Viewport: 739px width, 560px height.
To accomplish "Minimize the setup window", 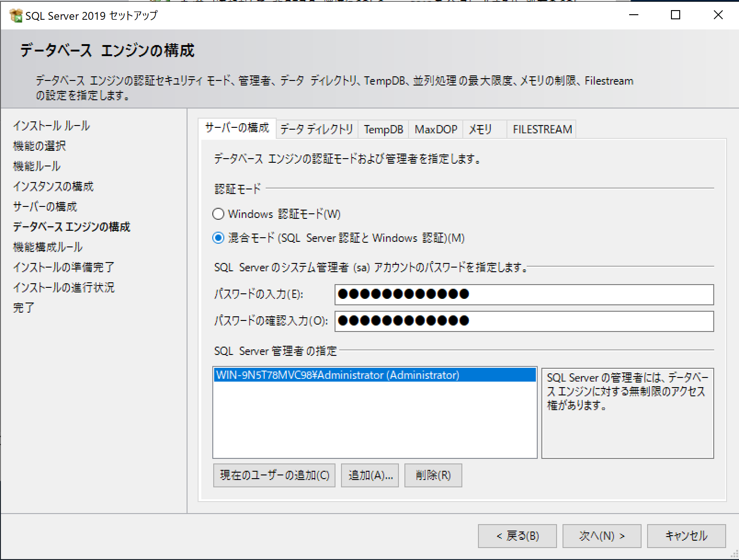I will click(634, 15).
